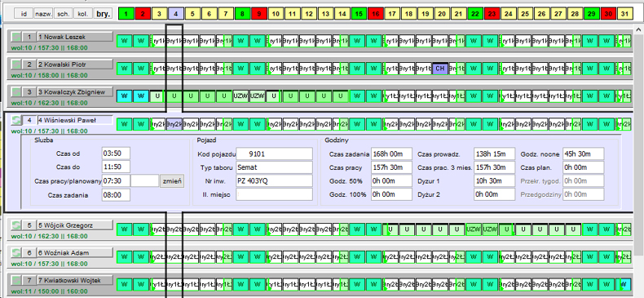
Task: Click the Godziny Czas zadania 168h field
Action: tap(391, 154)
